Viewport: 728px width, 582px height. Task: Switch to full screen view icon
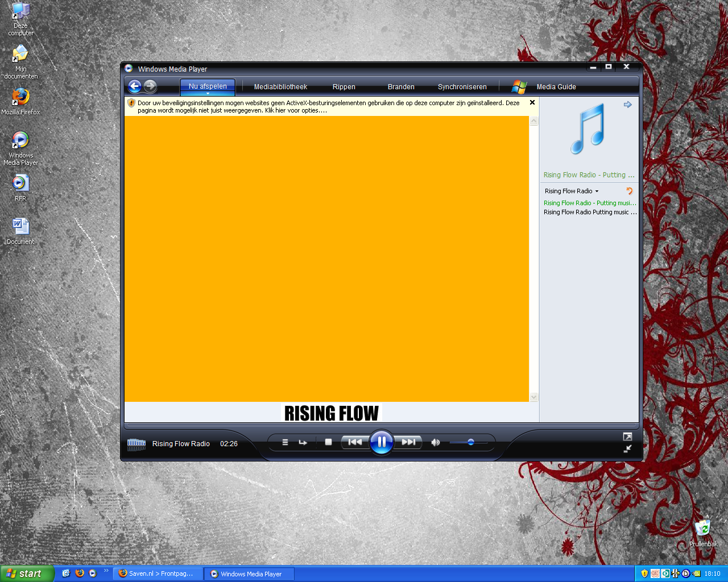pos(627,436)
